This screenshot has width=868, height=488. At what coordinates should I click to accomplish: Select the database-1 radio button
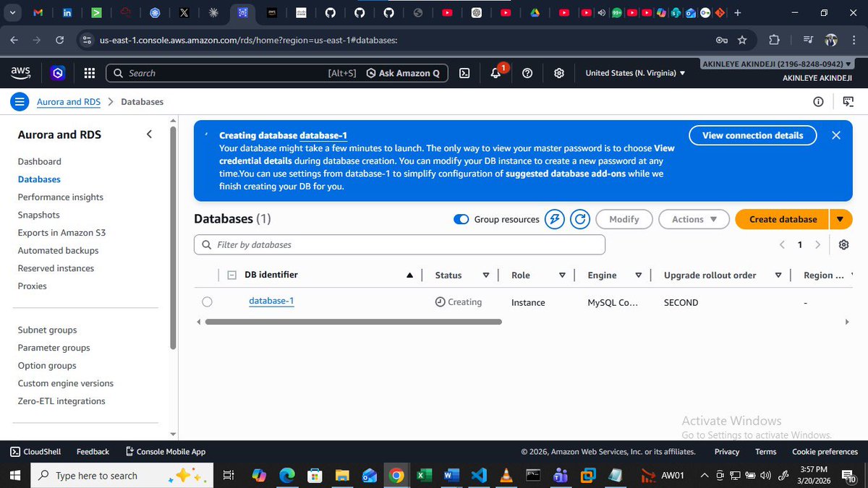(208, 301)
